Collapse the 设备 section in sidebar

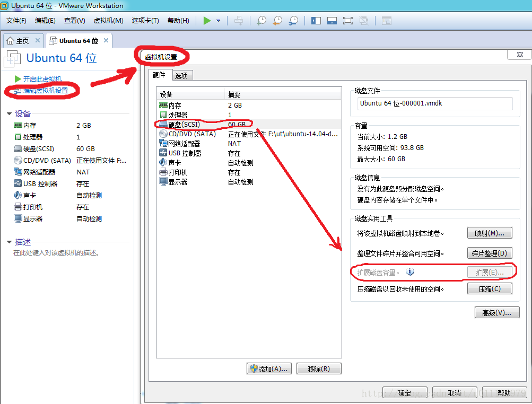tap(10, 113)
